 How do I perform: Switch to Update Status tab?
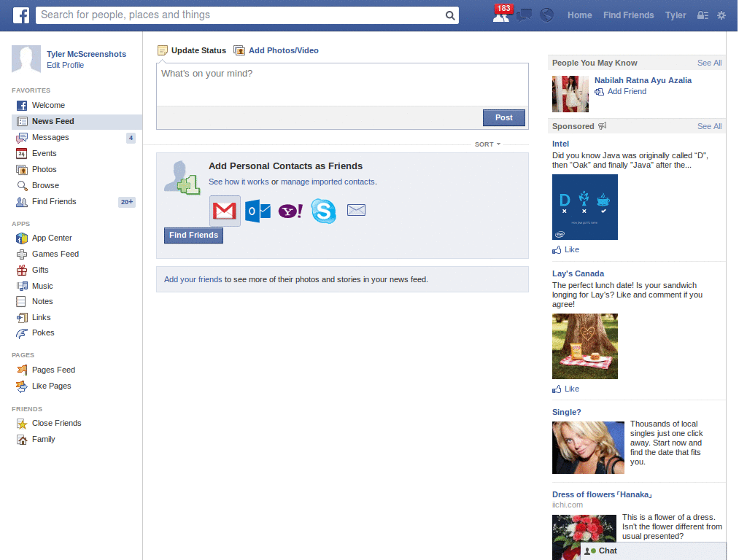click(x=192, y=50)
